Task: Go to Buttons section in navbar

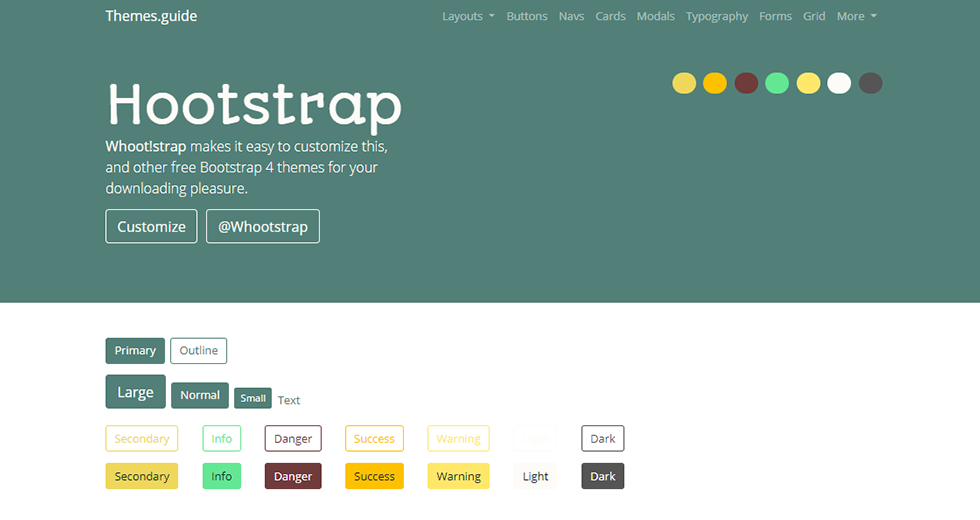Action: pyautogui.click(x=527, y=16)
